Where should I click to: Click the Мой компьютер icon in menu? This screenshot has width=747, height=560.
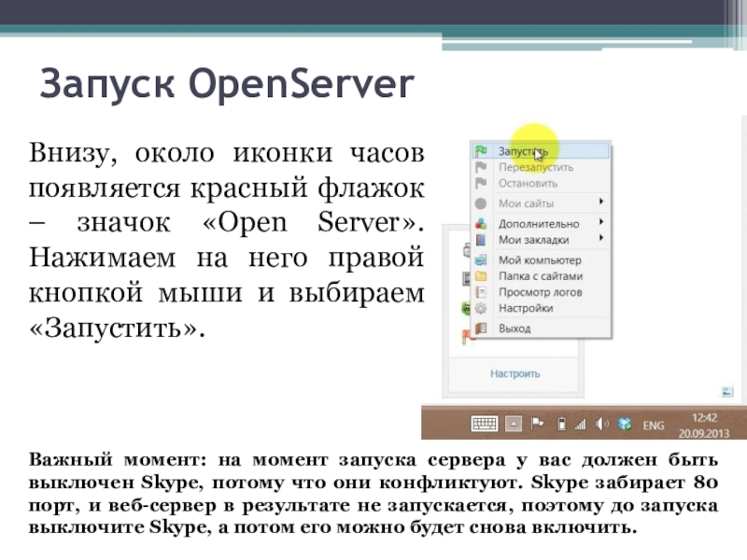click(481, 260)
